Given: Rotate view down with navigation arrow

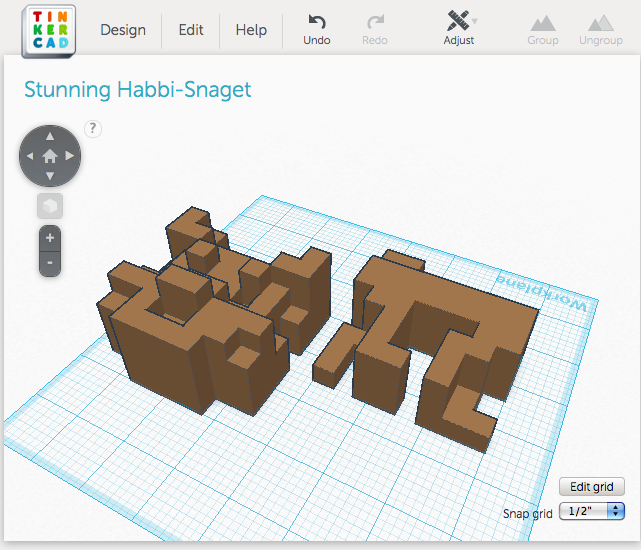Looking at the screenshot, I should pos(50,176).
